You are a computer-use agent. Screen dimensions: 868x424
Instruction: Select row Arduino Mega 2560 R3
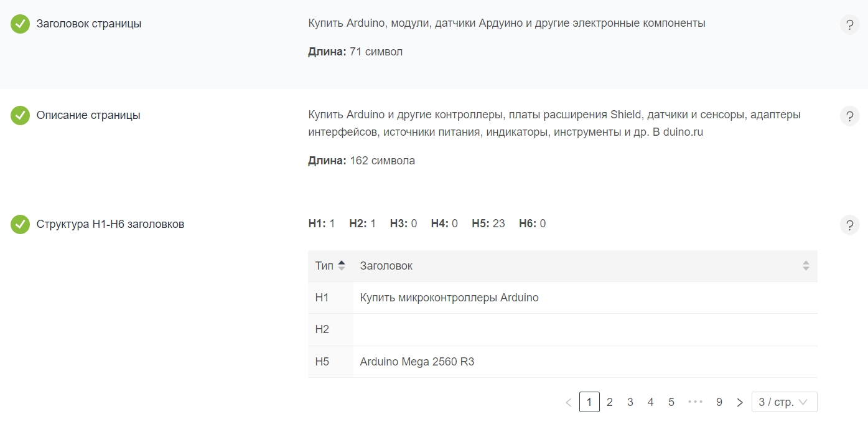coord(562,362)
